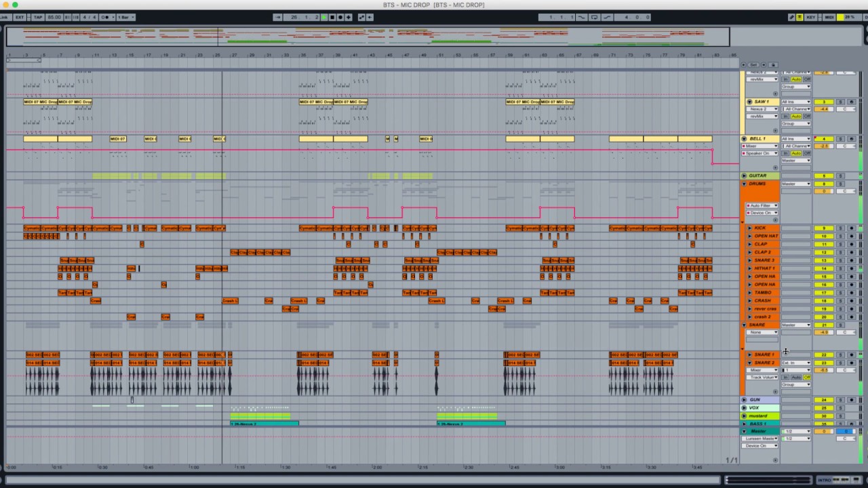Image resolution: width=868 pixels, height=488 pixels.
Task: Start playback with the green Play button
Action: pos(324,17)
